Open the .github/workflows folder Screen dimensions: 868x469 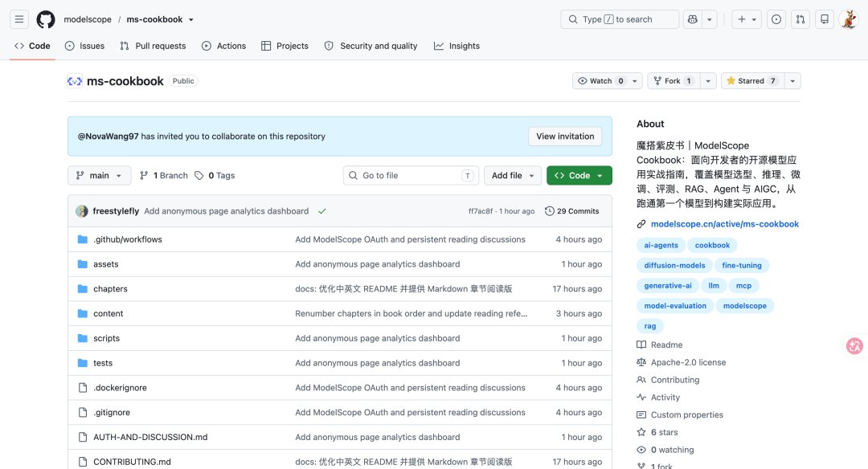128,239
